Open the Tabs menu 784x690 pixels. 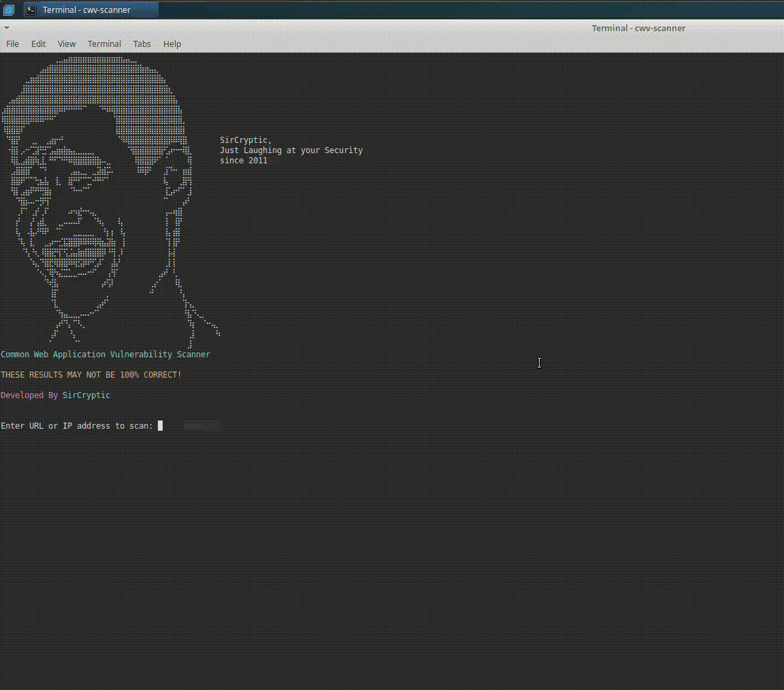[142, 44]
